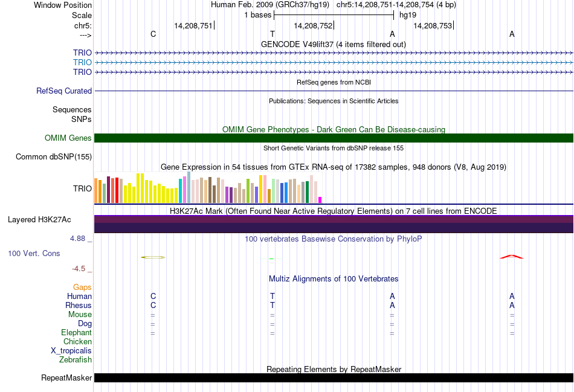Click the purple H3K27Ac signal band
The width and height of the screenshot is (574, 392).
pyautogui.click(x=334, y=224)
